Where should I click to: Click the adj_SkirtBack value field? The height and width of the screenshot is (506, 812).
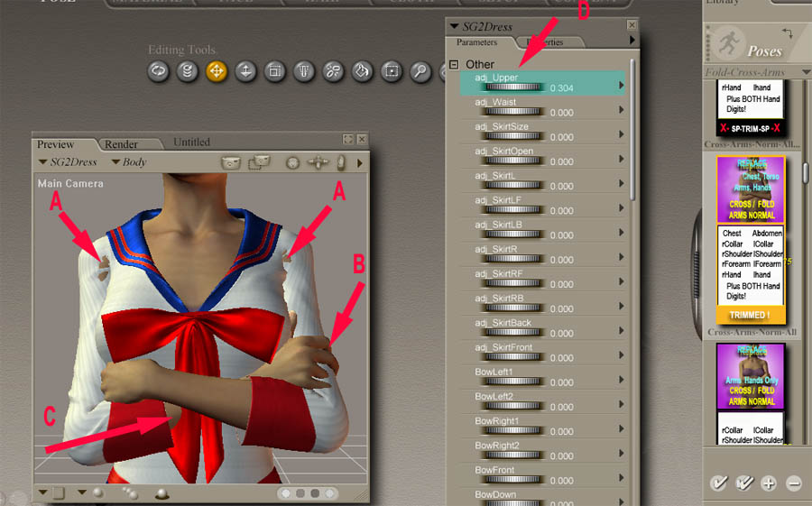[x=561, y=333]
